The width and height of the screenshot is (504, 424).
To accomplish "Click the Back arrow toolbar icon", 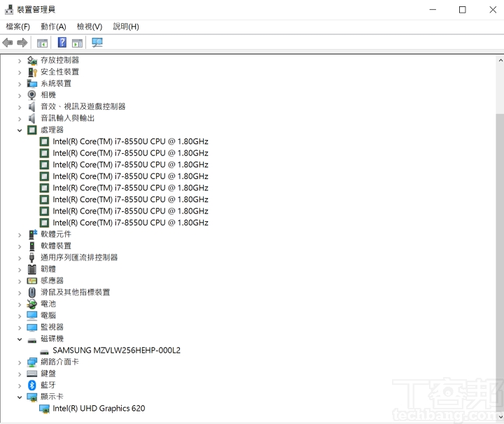I will (x=8, y=43).
